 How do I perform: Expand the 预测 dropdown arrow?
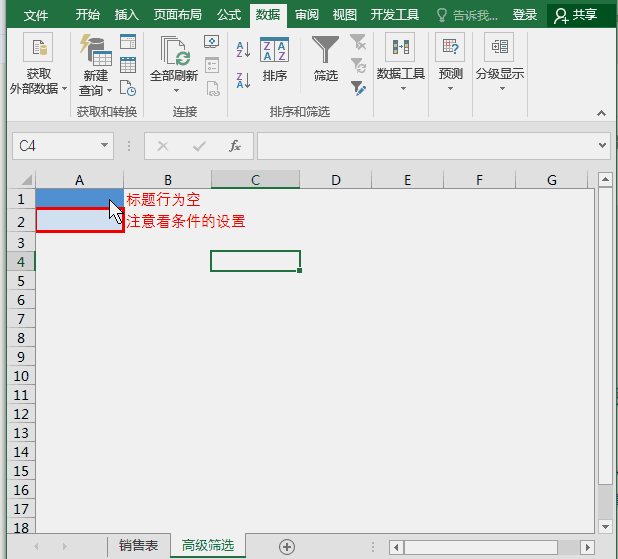click(450, 89)
